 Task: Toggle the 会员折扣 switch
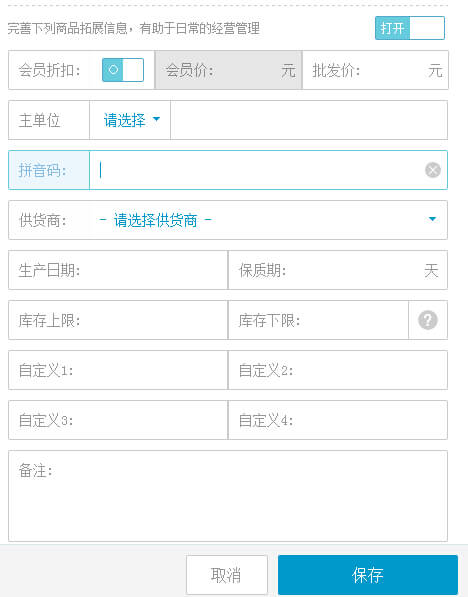tap(123, 70)
